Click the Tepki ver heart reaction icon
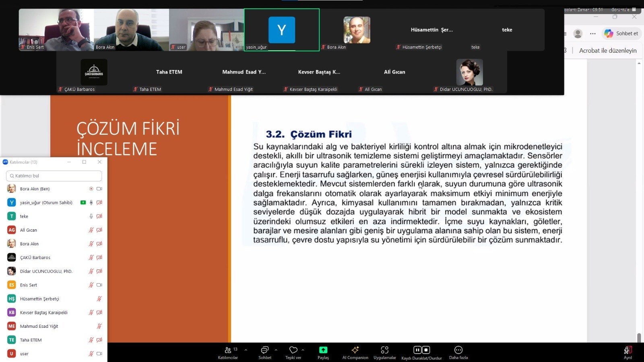The width and height of the screenshot is (644, 362). pos(293,350)
